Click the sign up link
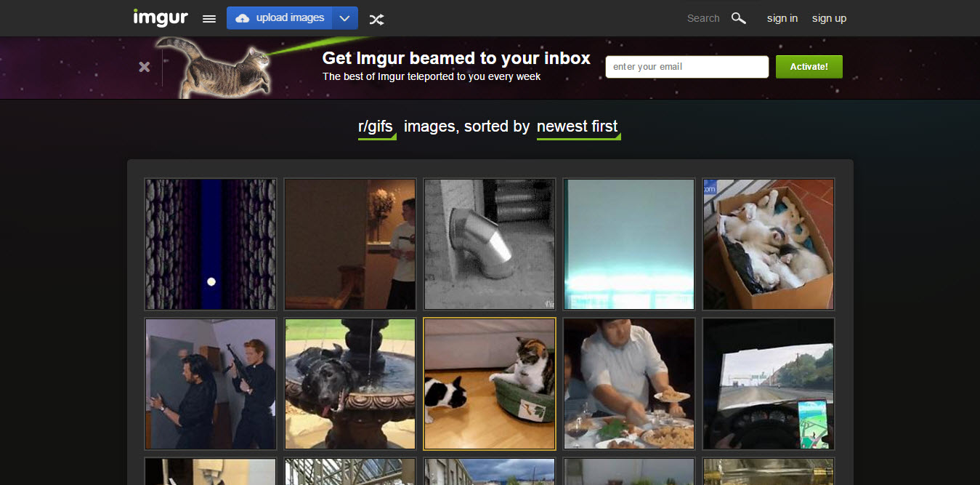980x485 pixels. tap(829, 18)
